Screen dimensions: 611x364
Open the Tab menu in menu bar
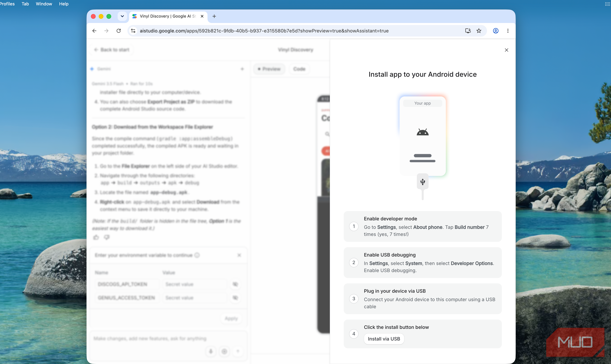[x=25, y=4]
